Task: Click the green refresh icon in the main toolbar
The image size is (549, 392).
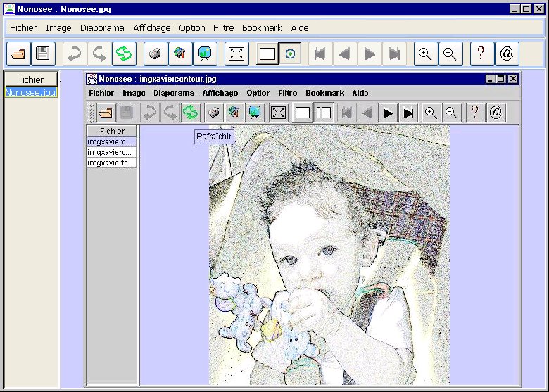Action: coord(124,53)
